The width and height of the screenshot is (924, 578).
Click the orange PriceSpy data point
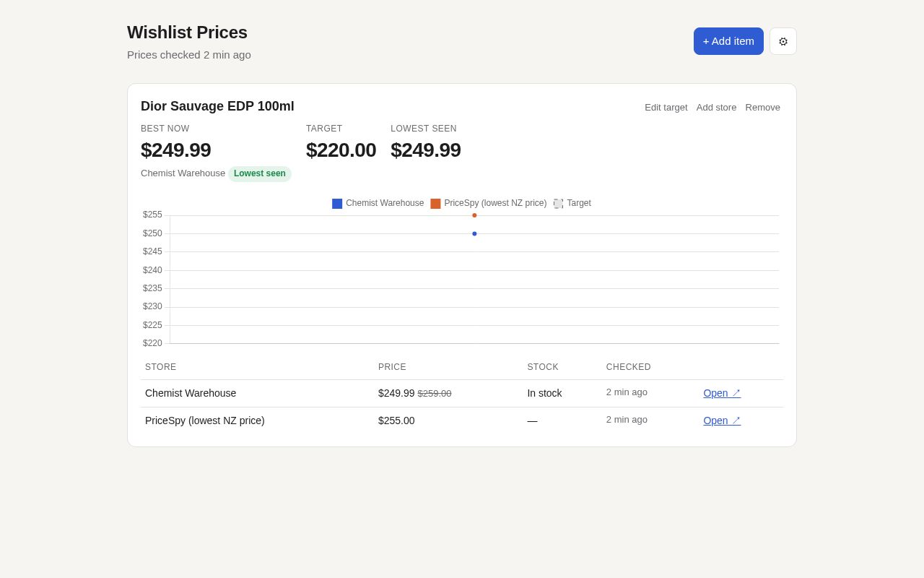coord(474,215)
